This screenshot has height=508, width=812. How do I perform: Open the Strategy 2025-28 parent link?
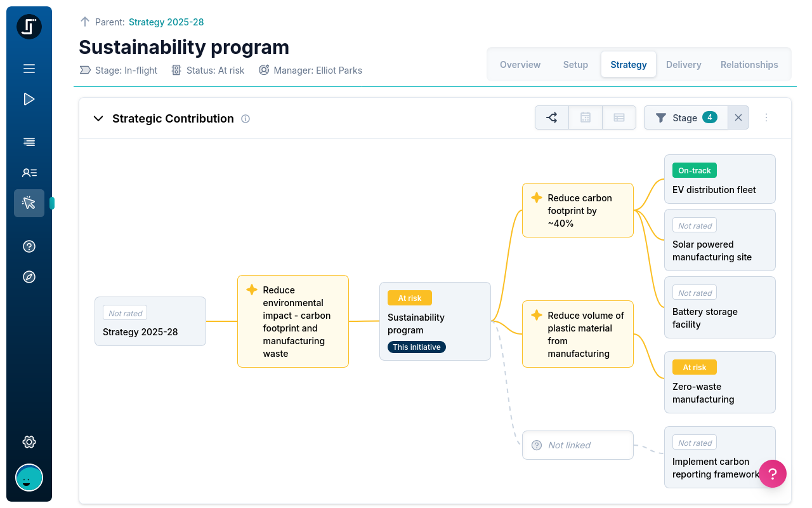pos(166,22)
